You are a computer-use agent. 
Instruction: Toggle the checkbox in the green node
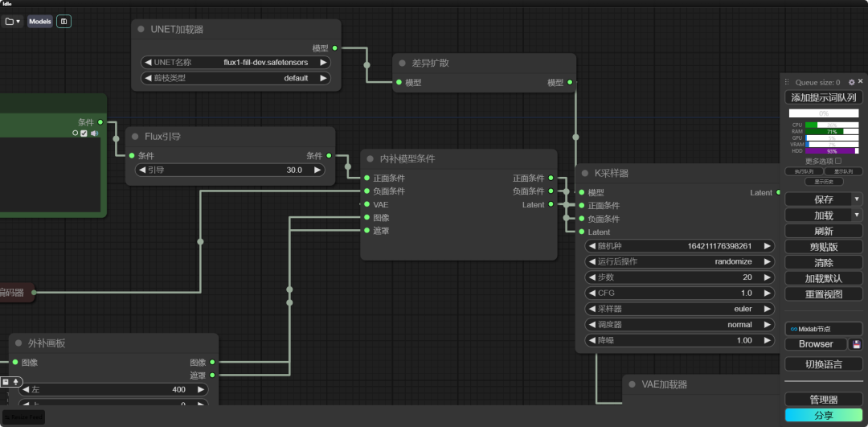click(84, 133)
